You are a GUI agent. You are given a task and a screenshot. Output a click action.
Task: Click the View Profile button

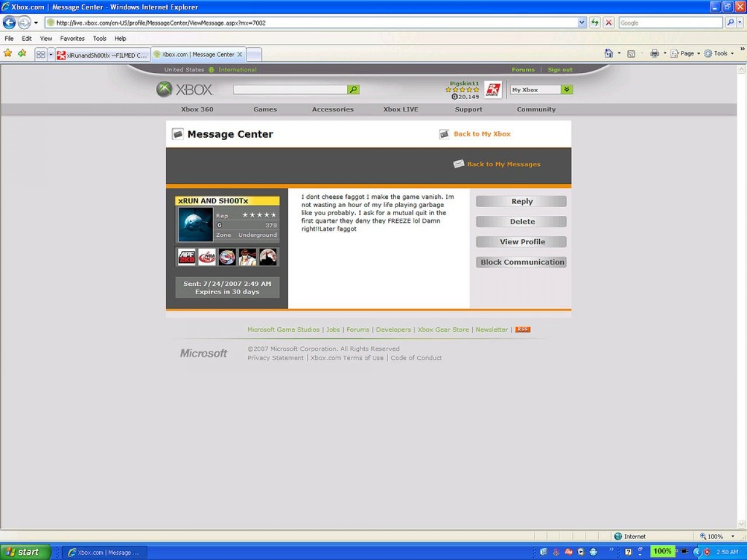[521, 242]
